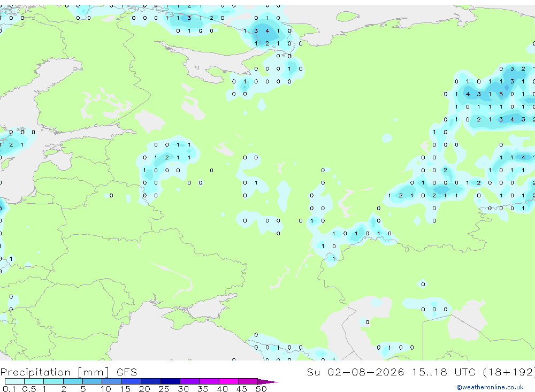This screenshot has width=535, height=392.
Task: Click the 0.5–1 mm legend color swatch
Action: (x=34, y=381)
